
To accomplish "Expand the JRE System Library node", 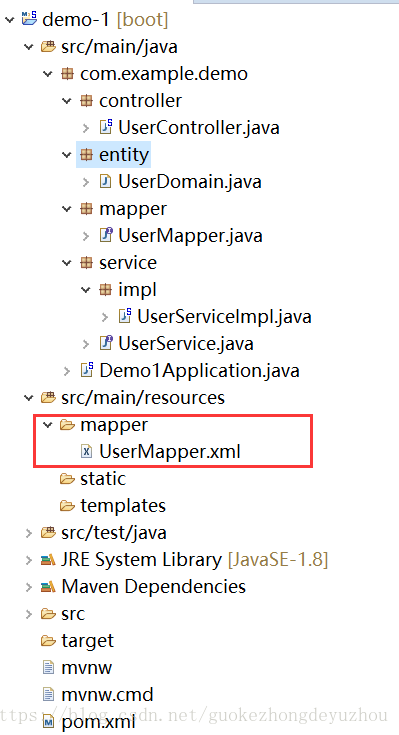I will click(x=29, y=560).
